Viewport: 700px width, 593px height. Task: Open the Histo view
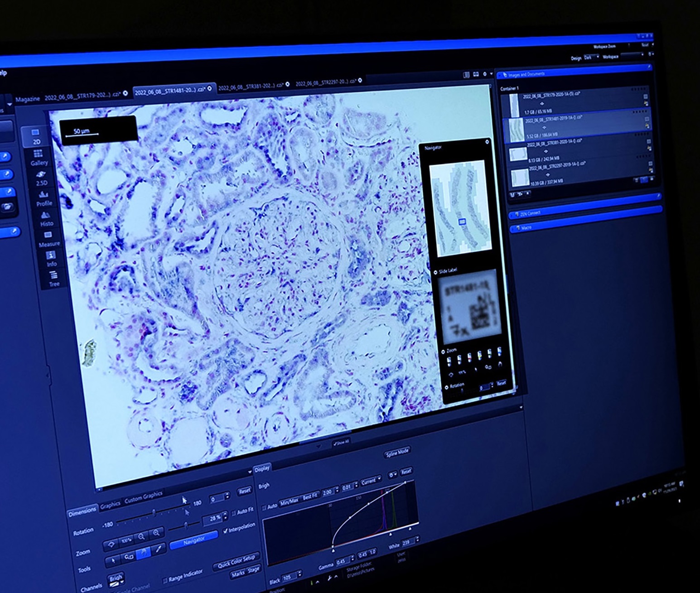pos(46,219)
